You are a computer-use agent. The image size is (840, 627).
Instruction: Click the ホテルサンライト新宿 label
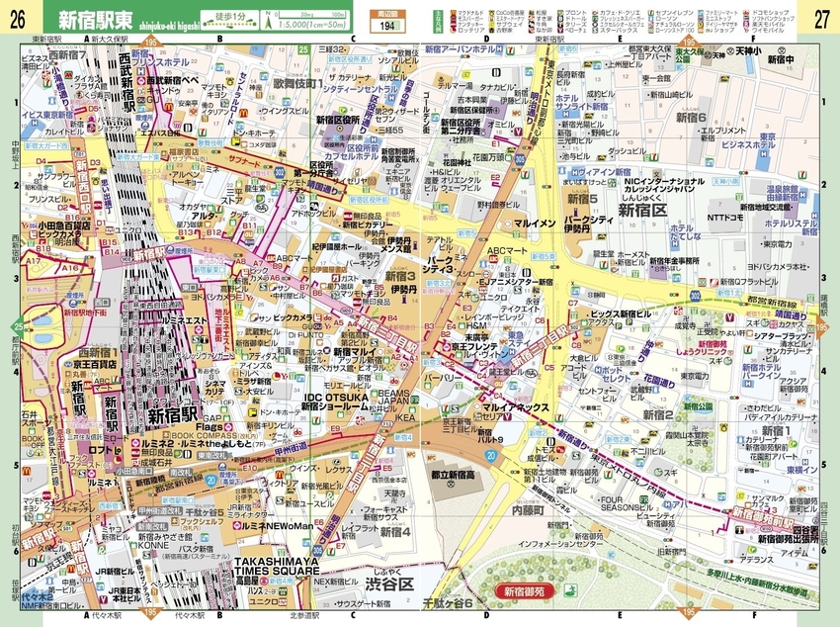click(x=582, y=102)
